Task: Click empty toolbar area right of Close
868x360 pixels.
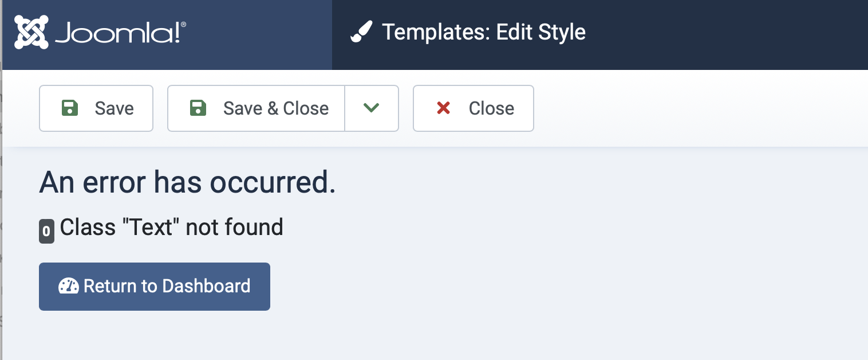Action: point(687,108)
